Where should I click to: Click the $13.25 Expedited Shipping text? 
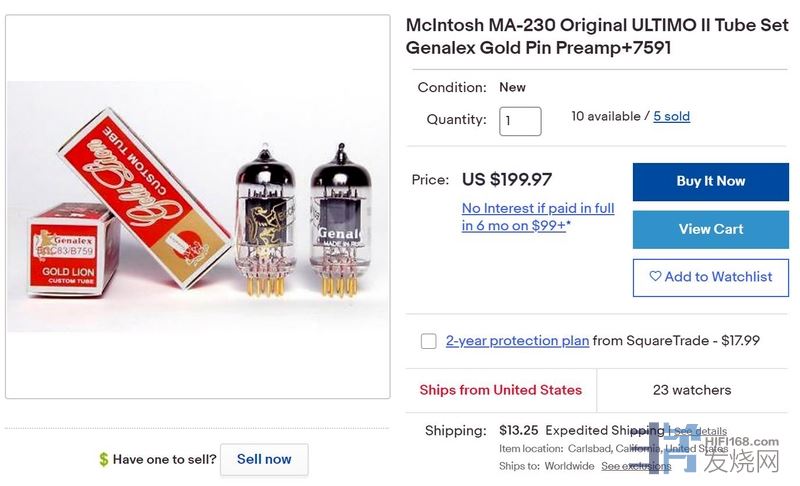coord(581,430)
